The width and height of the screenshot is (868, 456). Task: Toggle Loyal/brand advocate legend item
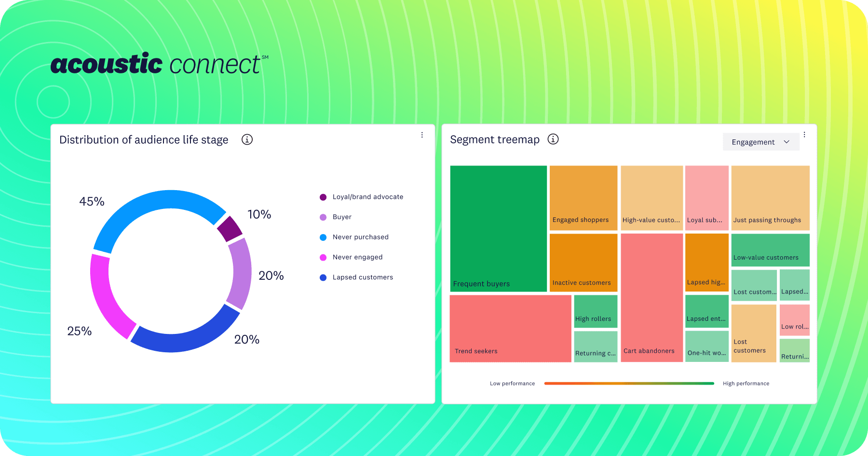pyautogui.click(x=367, y=197)
